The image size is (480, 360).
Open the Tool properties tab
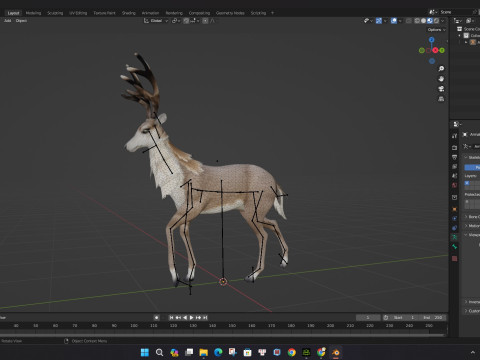(454, 136)
